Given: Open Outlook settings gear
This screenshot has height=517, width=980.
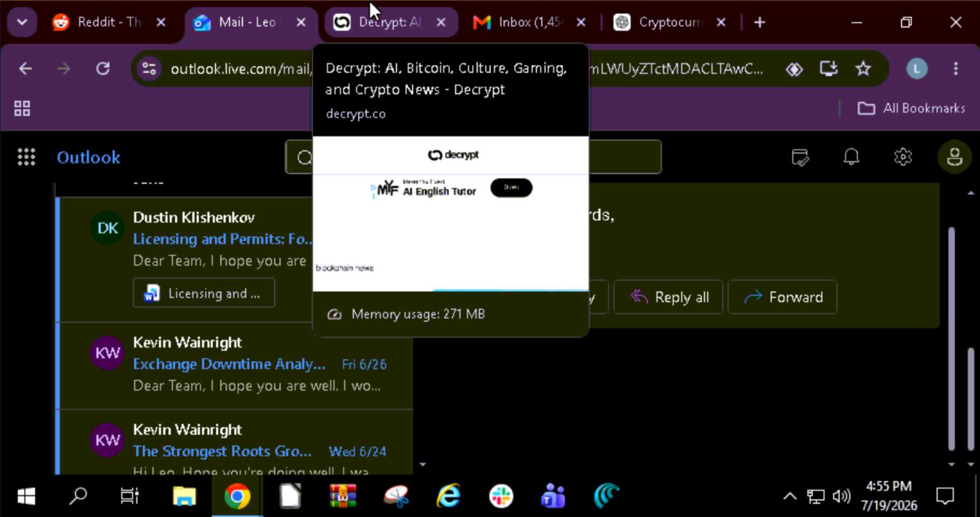Looking at the screenshot, I should (903, 157).
